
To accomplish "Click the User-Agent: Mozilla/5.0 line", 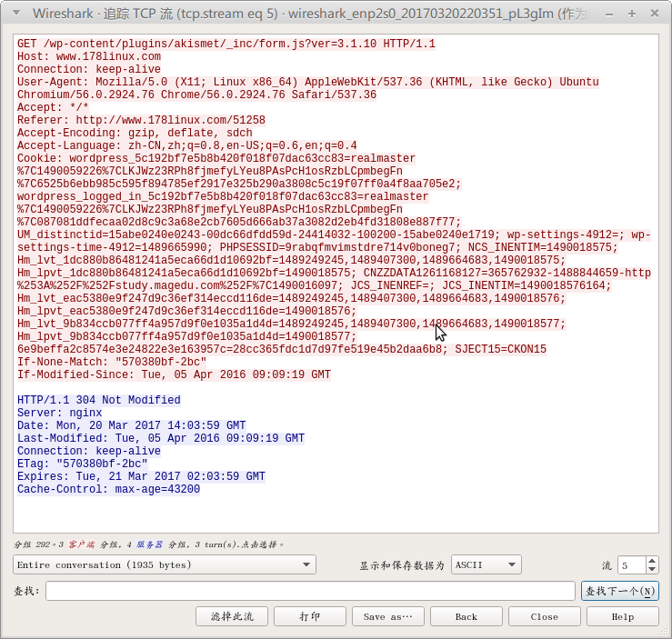I will 308,82.
